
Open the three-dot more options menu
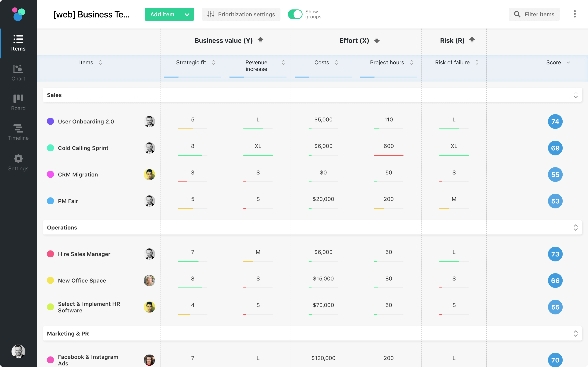tap(575, 14)
